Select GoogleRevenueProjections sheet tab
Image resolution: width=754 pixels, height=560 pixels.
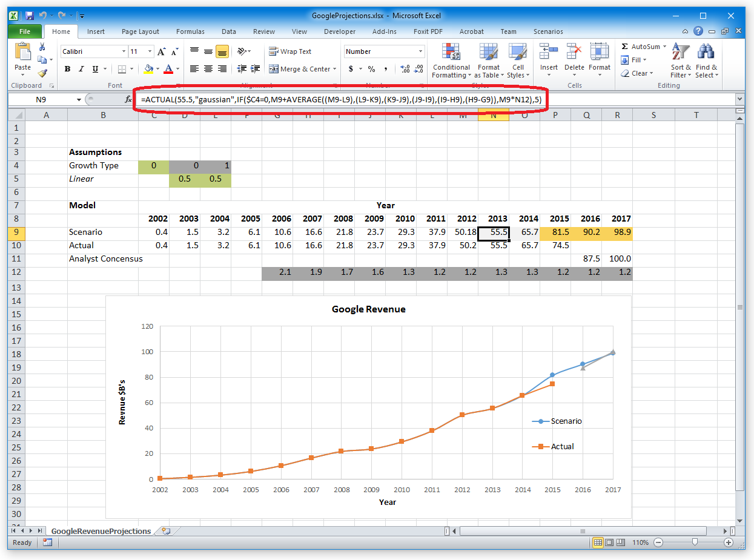pyautogui.click(x=101, y=531)
